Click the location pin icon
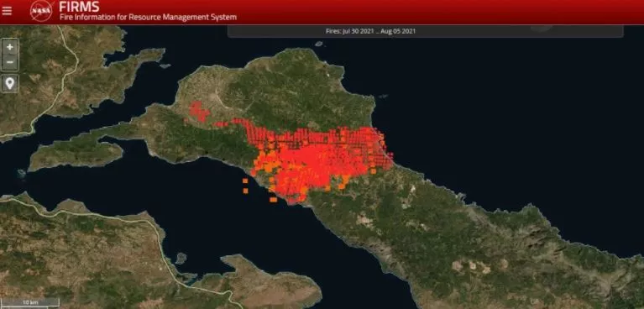The height and width of the screenshot is (309, 644). (10, 83)
